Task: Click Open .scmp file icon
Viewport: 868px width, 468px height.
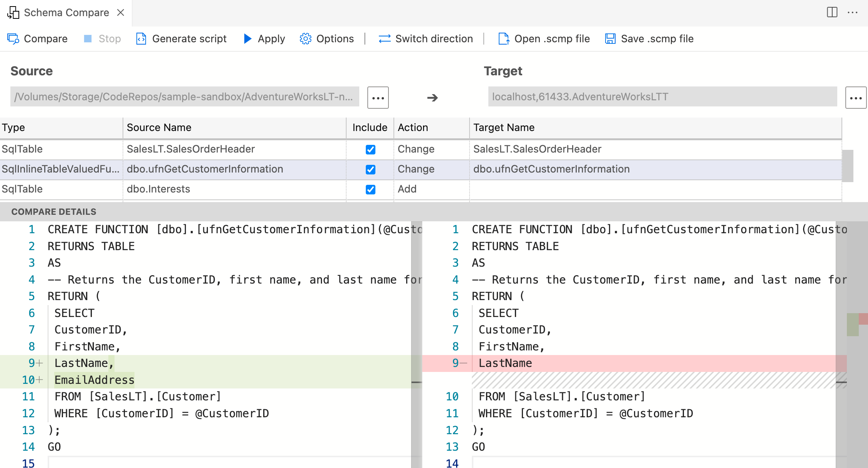Action: [503, 38]
